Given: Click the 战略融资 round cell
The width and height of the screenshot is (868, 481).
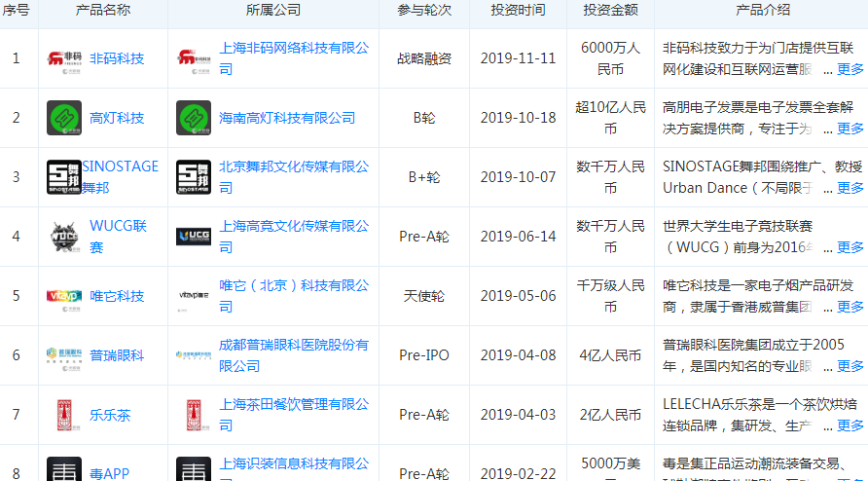Looking at the screenshot, I should [x=424, y=58].
